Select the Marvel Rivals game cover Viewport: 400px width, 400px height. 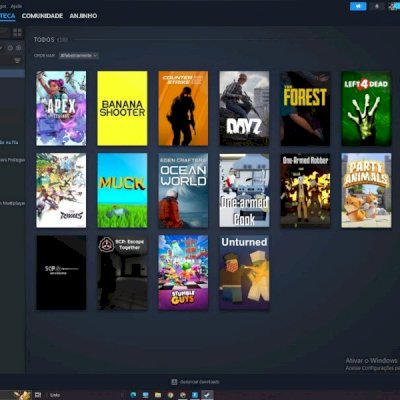click(61, 190)
